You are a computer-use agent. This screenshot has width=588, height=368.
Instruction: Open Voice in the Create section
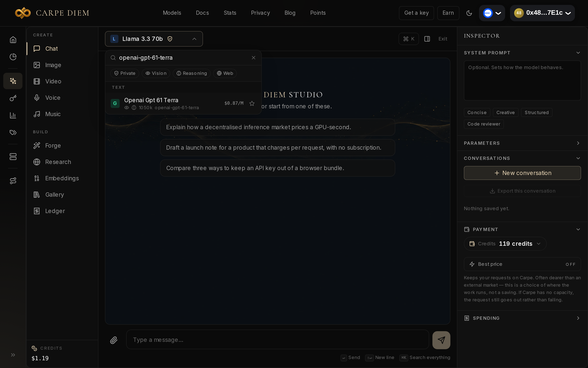point(62,98)
